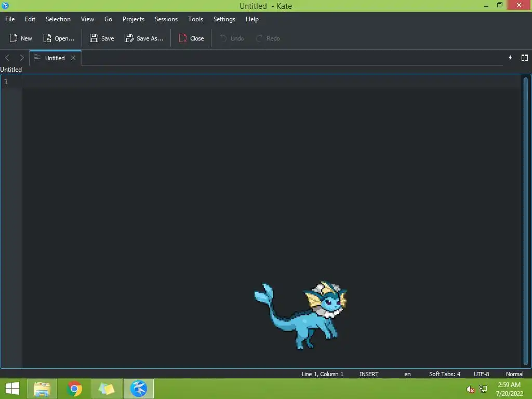Open the Go menu
The width and height of the screenshot is (532, 399).
[x=108, y=19]
